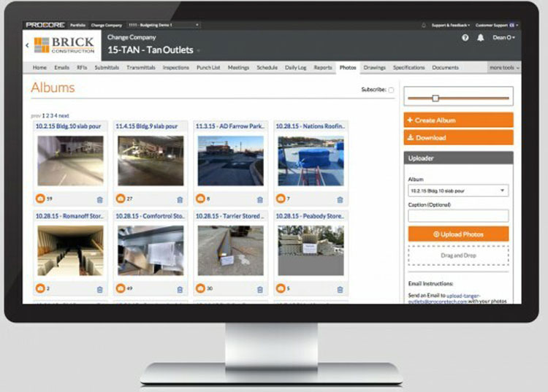Expand the more tools menu
The height and width of the screenshot is (392, 548).
504,68
